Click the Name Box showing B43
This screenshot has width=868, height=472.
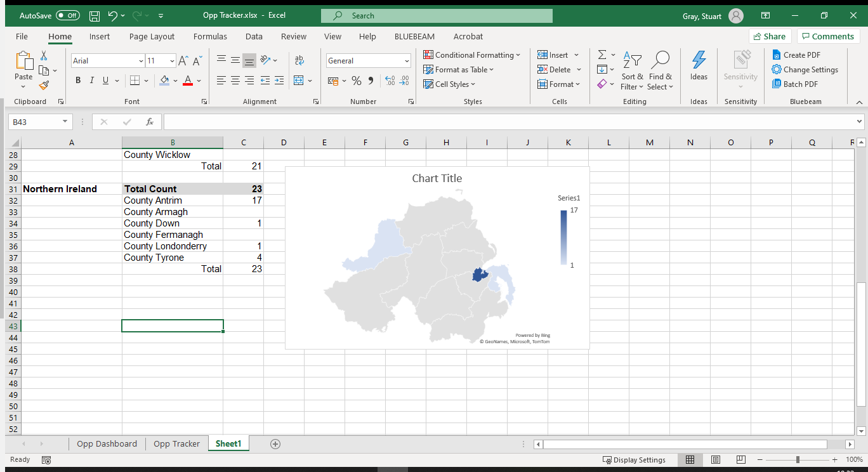click(40, 122)
